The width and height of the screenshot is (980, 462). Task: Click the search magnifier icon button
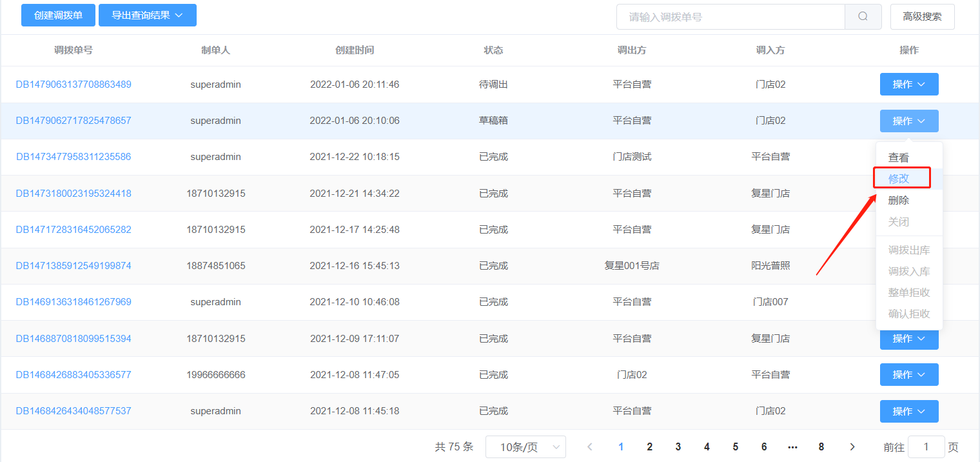(863, 17)
